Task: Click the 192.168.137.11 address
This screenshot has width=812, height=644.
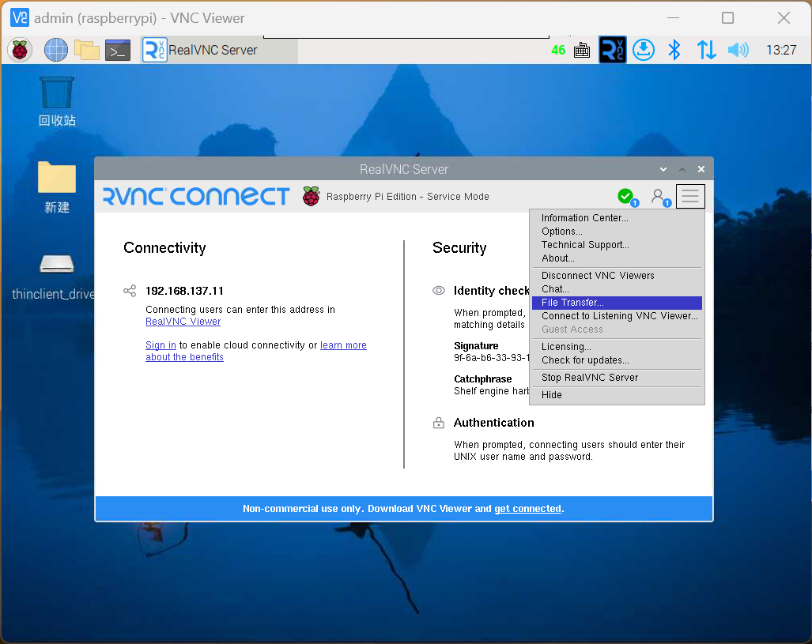Action: tap(184, 291)
